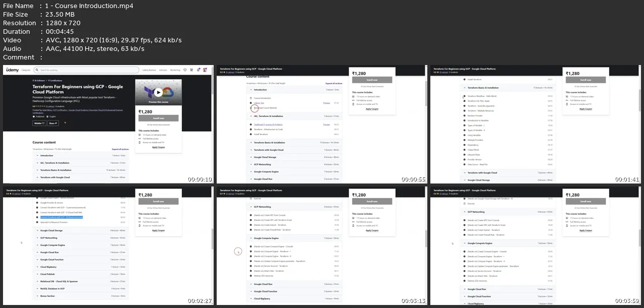Viewport: 644px width, 308px height.
Task: Expand Terraform Basics & Installation in 00:00:10 frame
Action: click(81, 170)
